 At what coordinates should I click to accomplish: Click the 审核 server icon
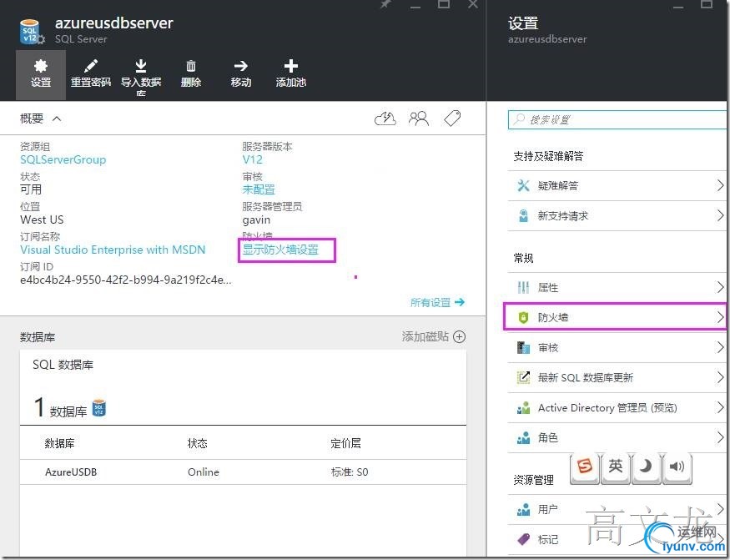click(523, 347)
